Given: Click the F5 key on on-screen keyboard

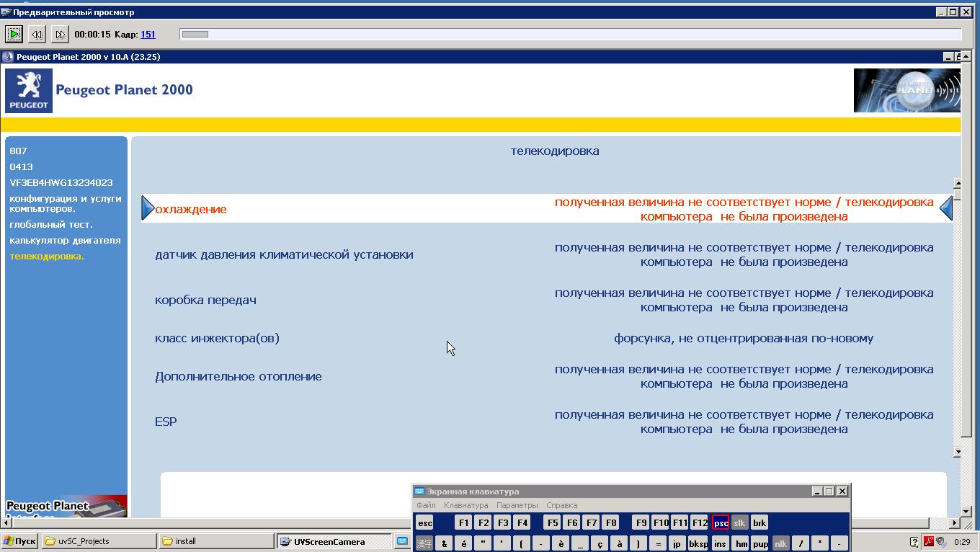Looking at the screenshot, I should 552,522.
